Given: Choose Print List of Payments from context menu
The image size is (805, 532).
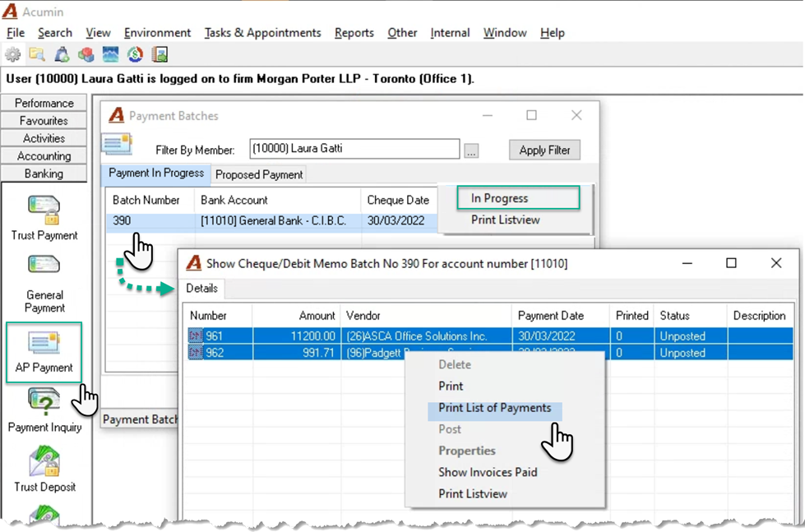Looking at the screenshot, I should click(x=494, y=408).
